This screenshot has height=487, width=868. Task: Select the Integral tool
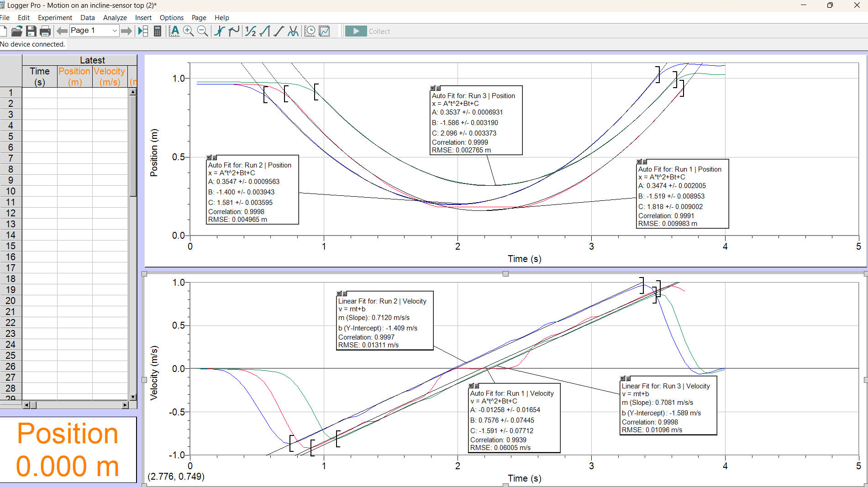point(265,31)
